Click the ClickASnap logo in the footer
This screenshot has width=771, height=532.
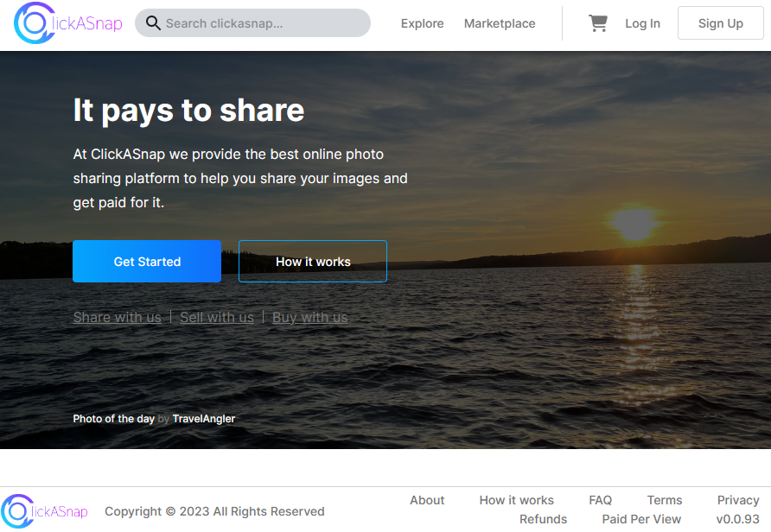pyautogui.click(x=45, y=511)
